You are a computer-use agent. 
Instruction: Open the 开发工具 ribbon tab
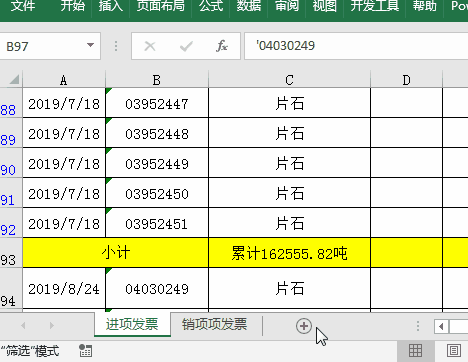click(x=375, y=6)
